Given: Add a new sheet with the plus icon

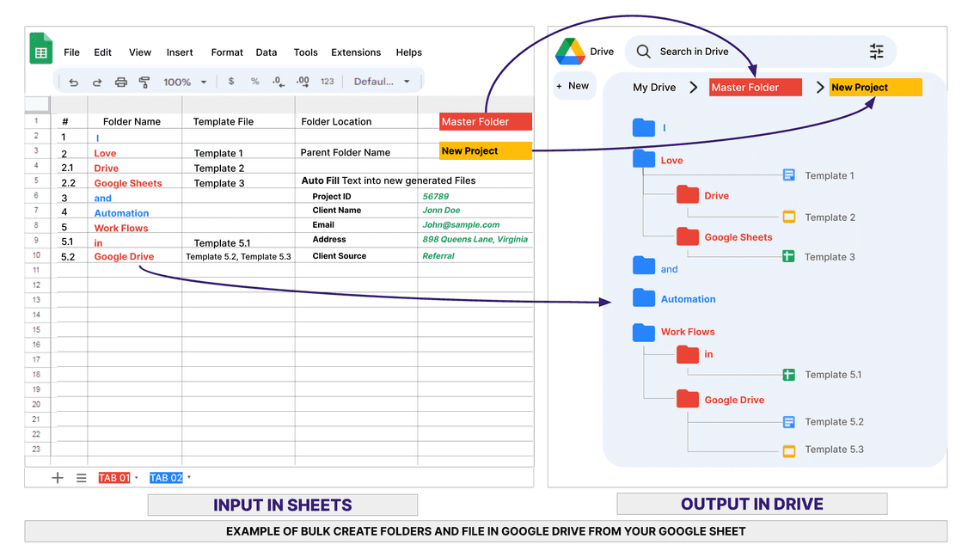Looking at the screenshot, I should coord(58,477).
